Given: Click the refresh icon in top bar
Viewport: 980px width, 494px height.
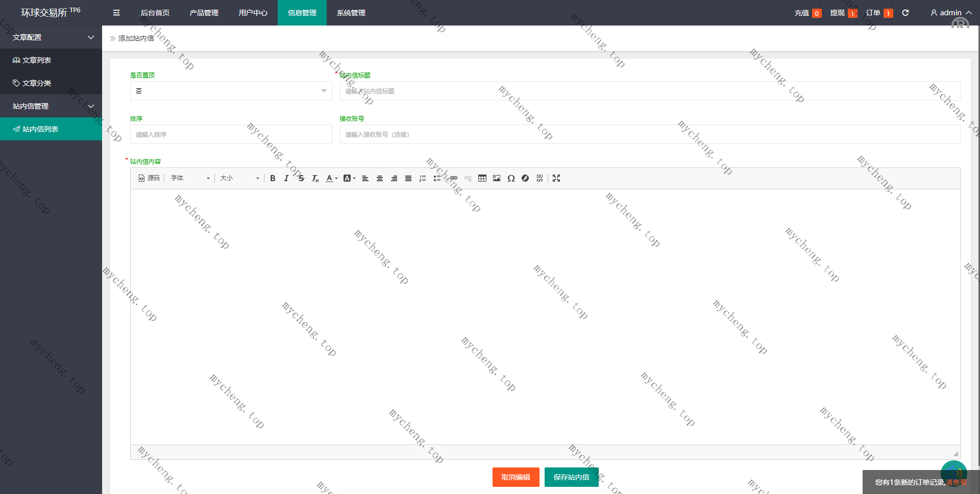Looking at the screenshot, I should pos(905,13).
